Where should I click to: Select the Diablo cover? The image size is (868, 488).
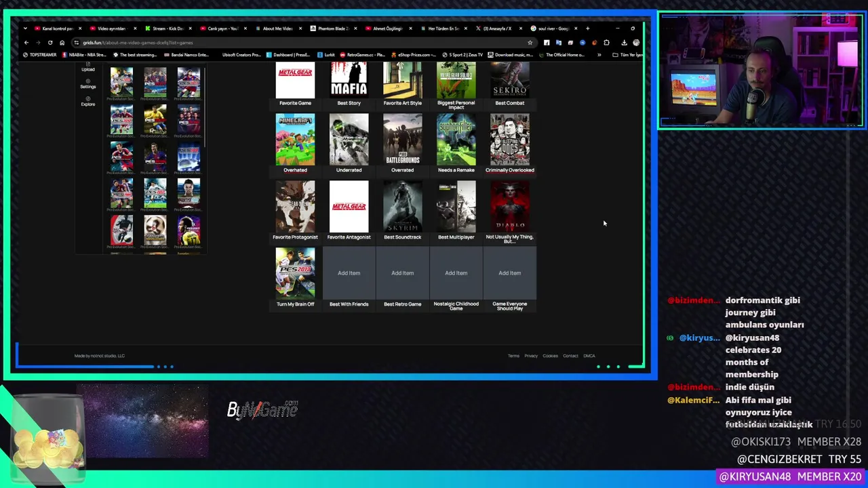coord(510,207)
